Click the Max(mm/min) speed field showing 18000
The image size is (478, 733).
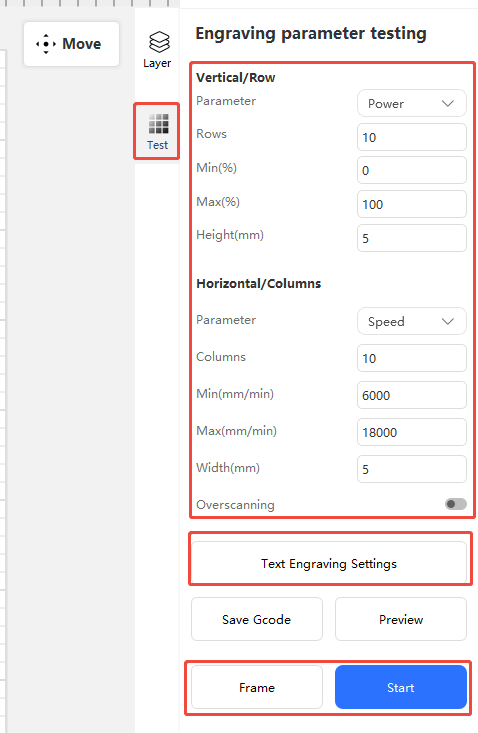412,432
